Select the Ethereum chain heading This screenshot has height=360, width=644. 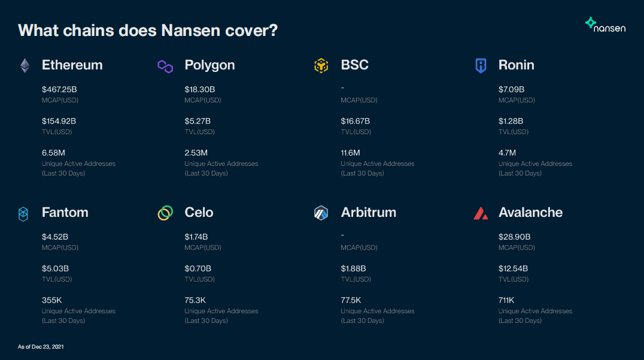click(x=72, y=65)
